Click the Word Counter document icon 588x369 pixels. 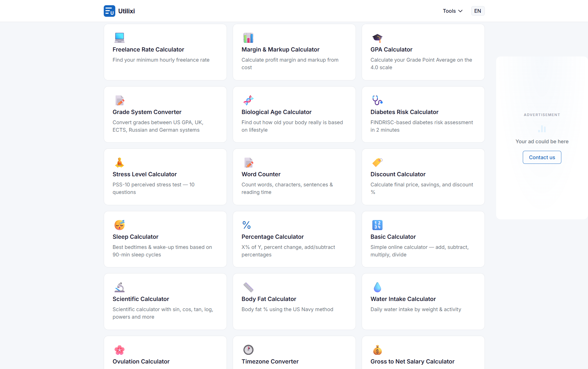pyautogui.click(x=248, y=162)
